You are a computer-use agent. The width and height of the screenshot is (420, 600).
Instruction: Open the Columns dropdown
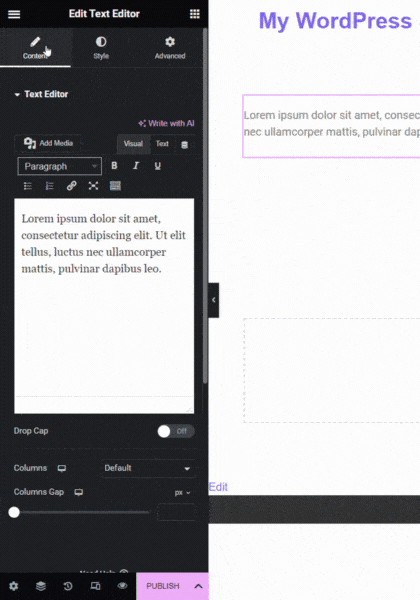tap(148, 468)
